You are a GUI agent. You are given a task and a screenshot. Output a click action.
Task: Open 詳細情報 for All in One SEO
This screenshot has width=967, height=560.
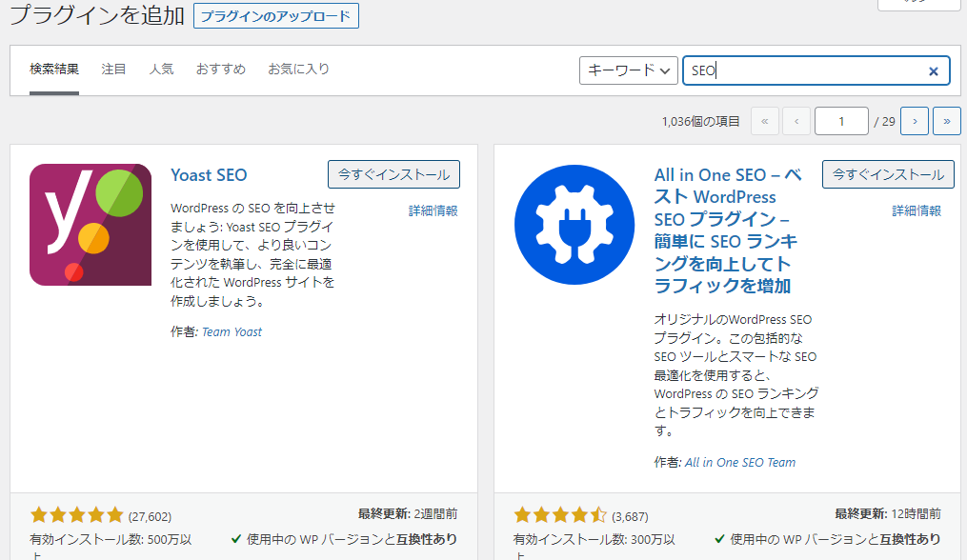click(x=917, y=210)
